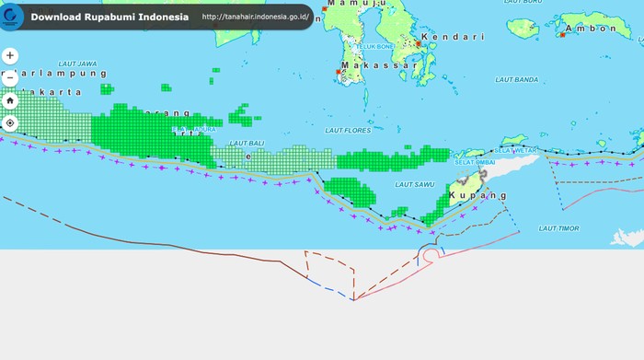Return map to home extent
Screen dimensions: 644x360
[10, 100]
